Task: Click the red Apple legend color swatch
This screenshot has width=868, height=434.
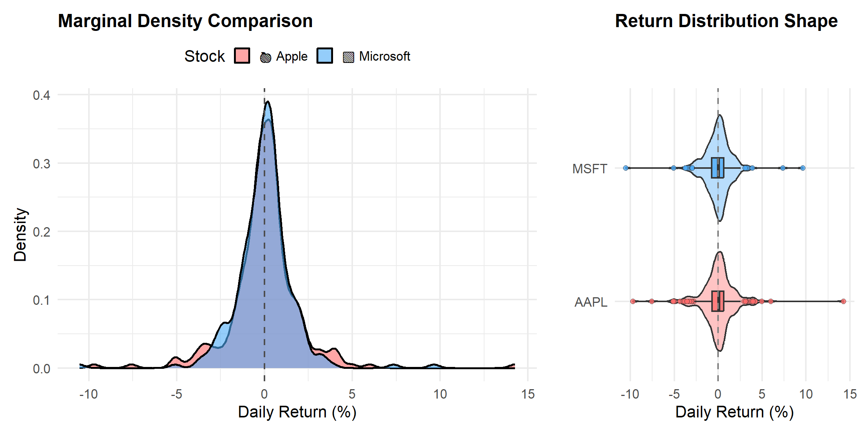Action: click(x=242, y=56)
